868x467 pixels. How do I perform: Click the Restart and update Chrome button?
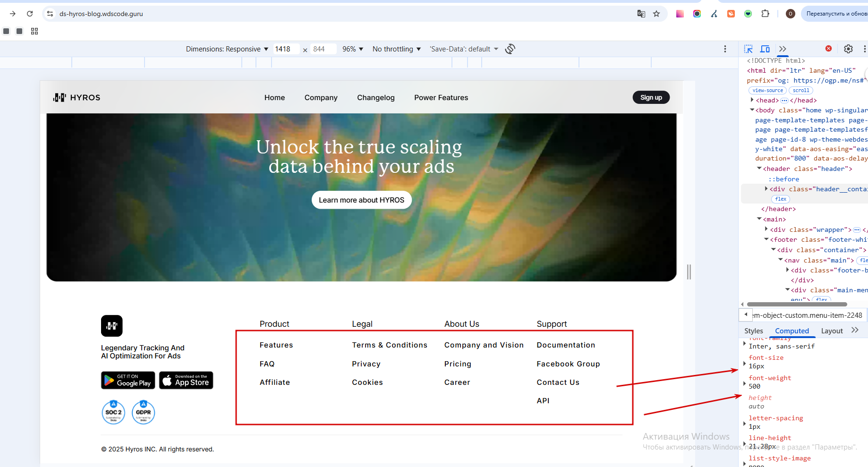click(x=836, y=14)
